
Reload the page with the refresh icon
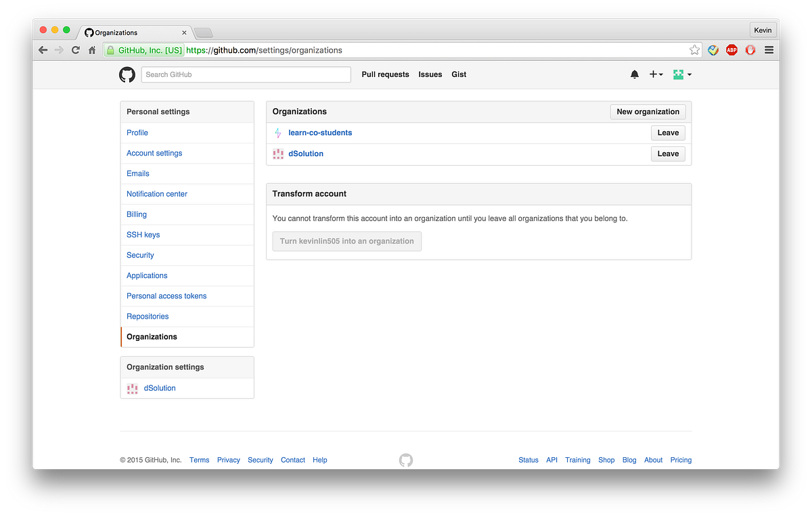[74, 49]
